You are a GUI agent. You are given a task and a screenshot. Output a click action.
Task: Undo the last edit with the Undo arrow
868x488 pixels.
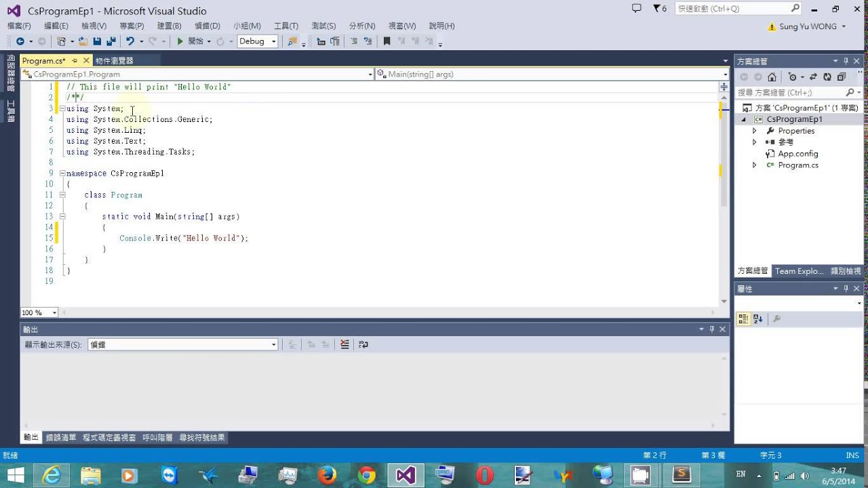click(x=130, y=41)
